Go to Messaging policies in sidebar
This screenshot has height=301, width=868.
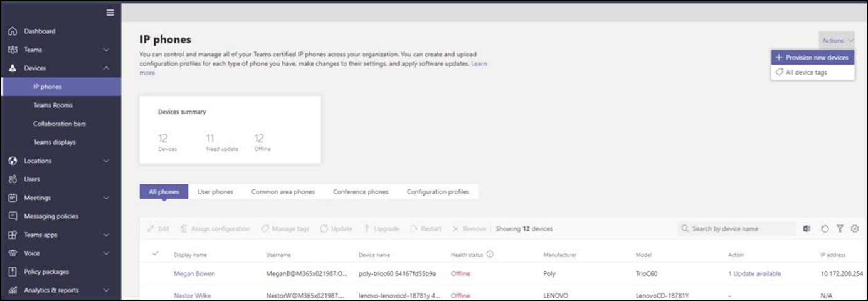51,216
